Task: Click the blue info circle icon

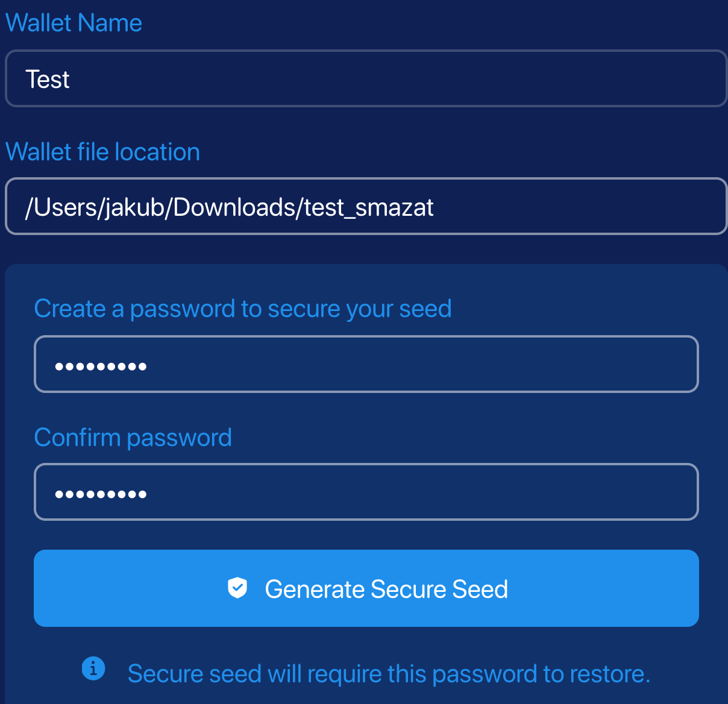Action: [x=93, y=668]
